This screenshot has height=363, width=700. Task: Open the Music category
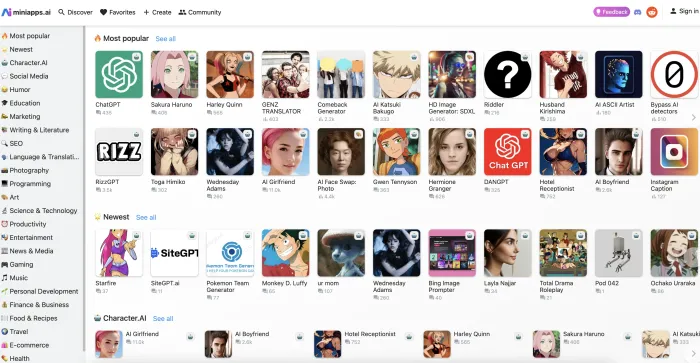coord(15,278)
